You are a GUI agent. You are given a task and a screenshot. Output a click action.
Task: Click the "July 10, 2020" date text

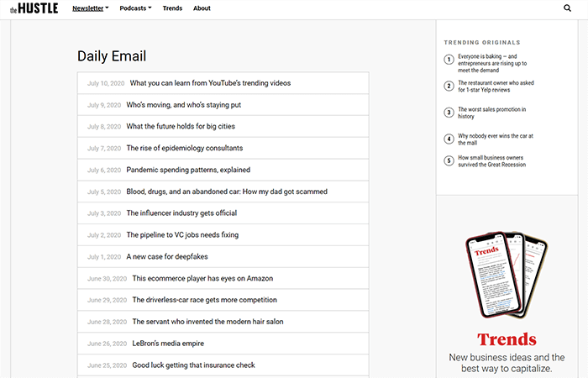(x=106, y=83)
